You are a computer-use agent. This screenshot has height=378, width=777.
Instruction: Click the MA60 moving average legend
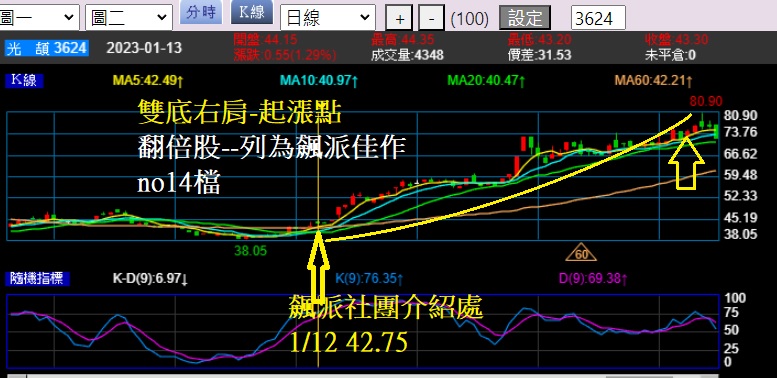click(653, 79)
